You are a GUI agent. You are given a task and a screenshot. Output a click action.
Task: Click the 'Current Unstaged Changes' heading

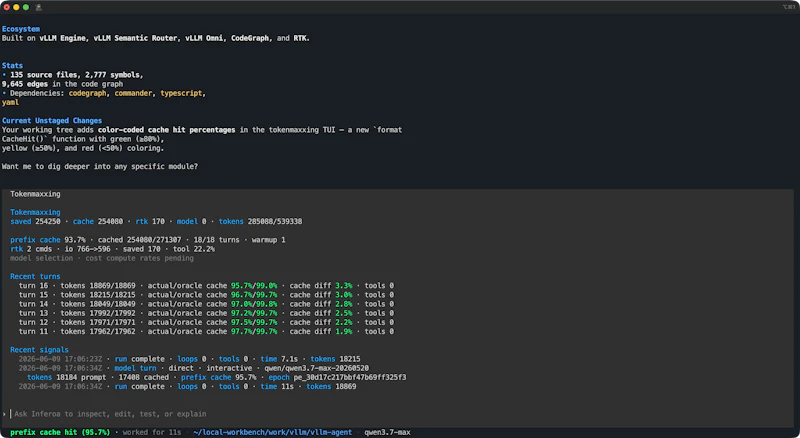coord(52,120)
